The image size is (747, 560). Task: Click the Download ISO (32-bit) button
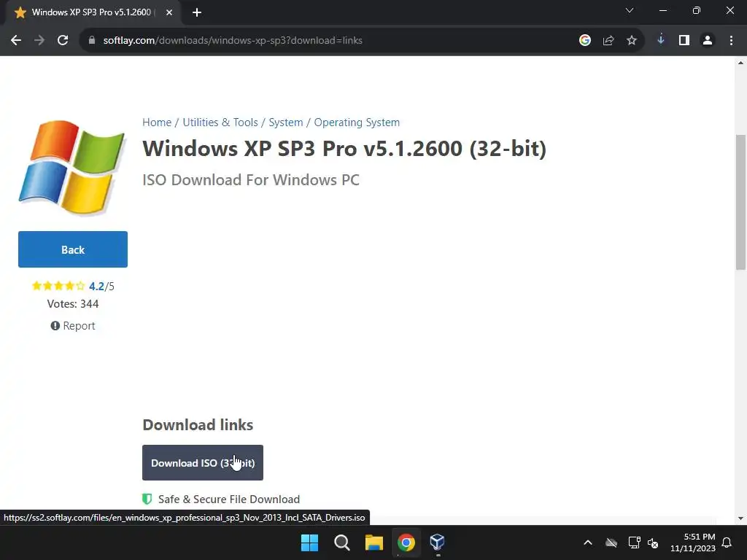pyautogui.click(x=203, y=463)
